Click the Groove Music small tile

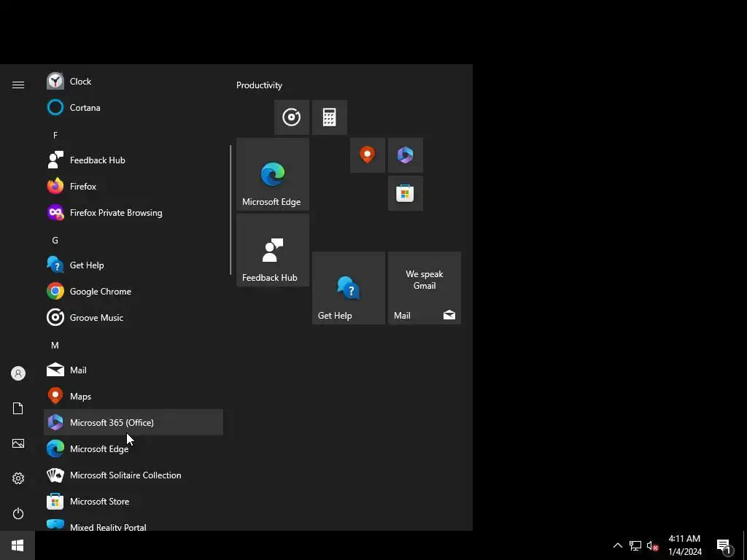click(292, 117)
